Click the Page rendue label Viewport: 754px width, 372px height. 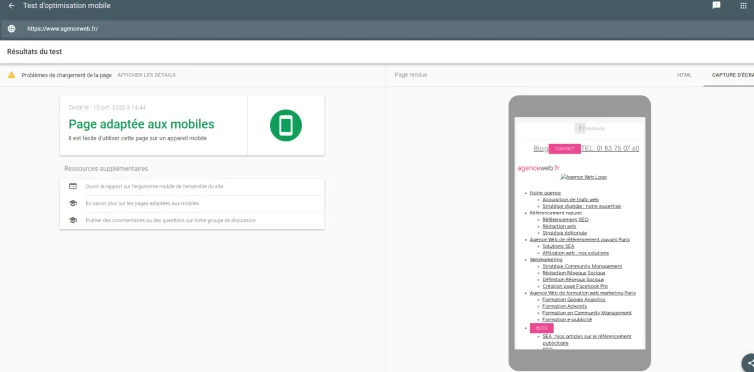pos(411,75)
